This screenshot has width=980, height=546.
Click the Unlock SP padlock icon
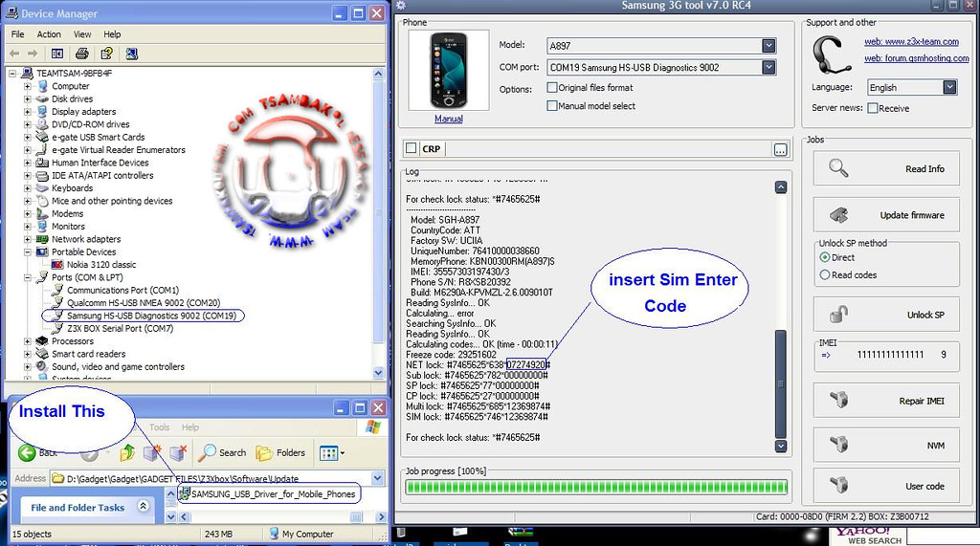point(838,314)
